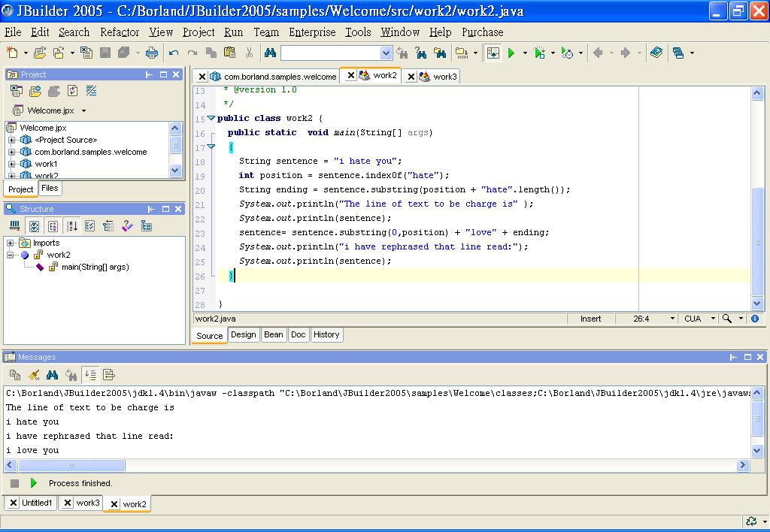
Task: Switch to the Design view tab
Action: click(243, 334)
